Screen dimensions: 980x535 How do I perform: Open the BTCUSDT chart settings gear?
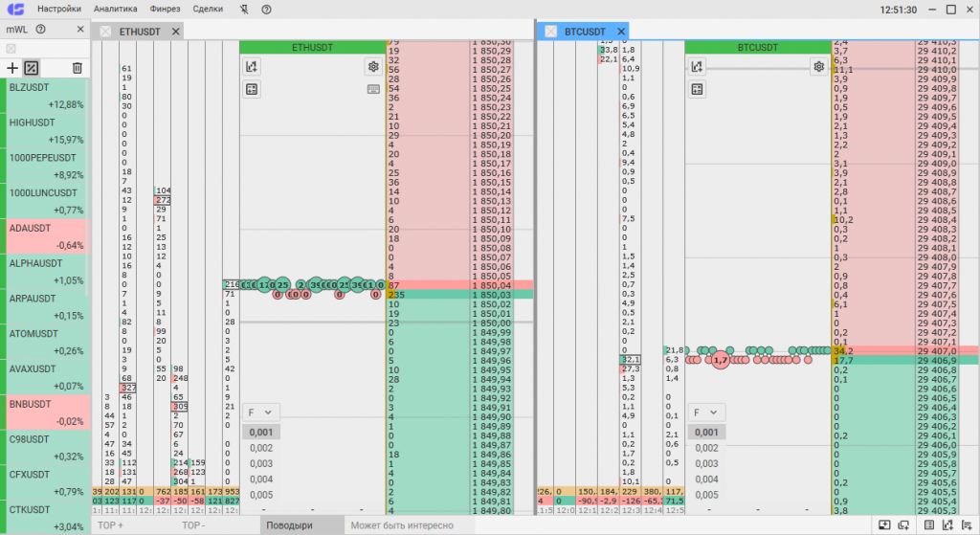coord(818,66)
